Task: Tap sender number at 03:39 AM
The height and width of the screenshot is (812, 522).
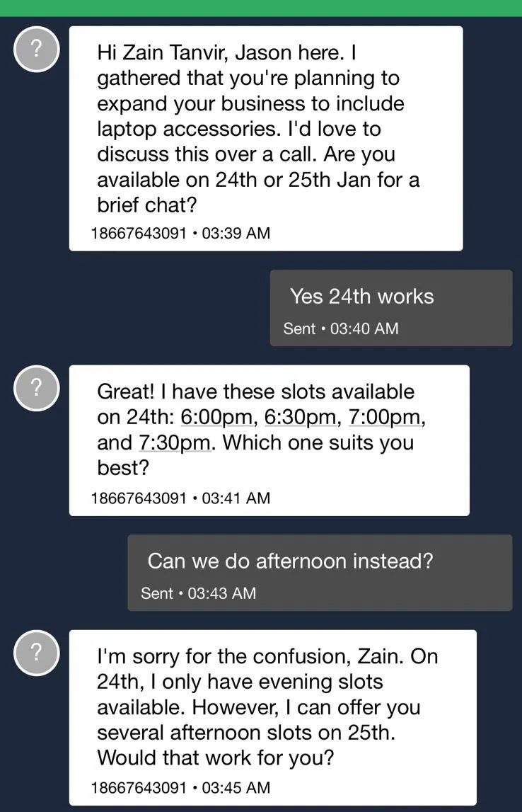Action: tap(138, 233)
